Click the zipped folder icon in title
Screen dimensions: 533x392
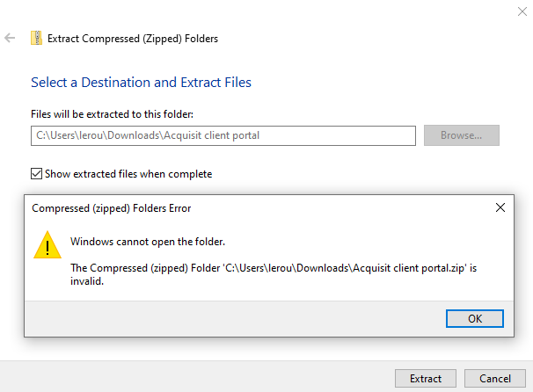pos(36,38)
